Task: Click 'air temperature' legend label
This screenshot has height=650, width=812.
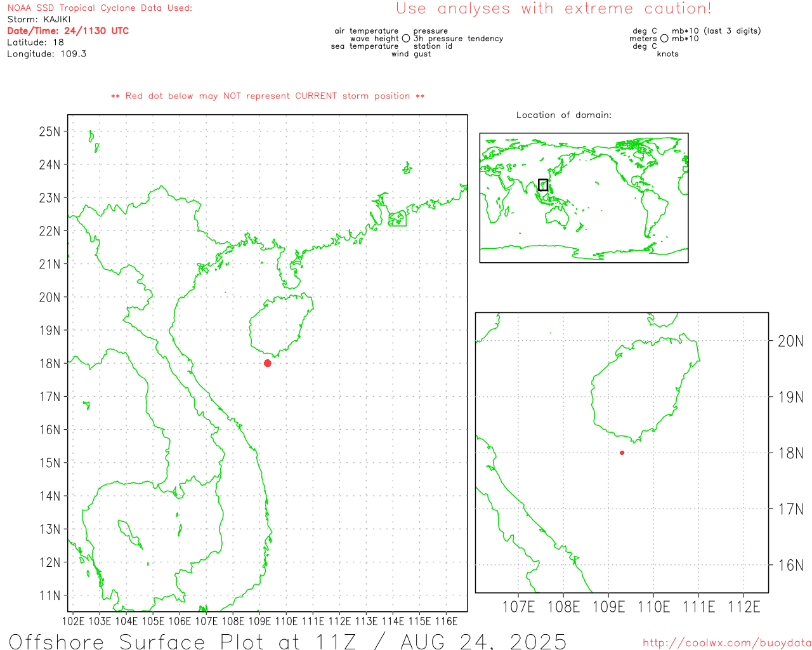Action: 367,31
